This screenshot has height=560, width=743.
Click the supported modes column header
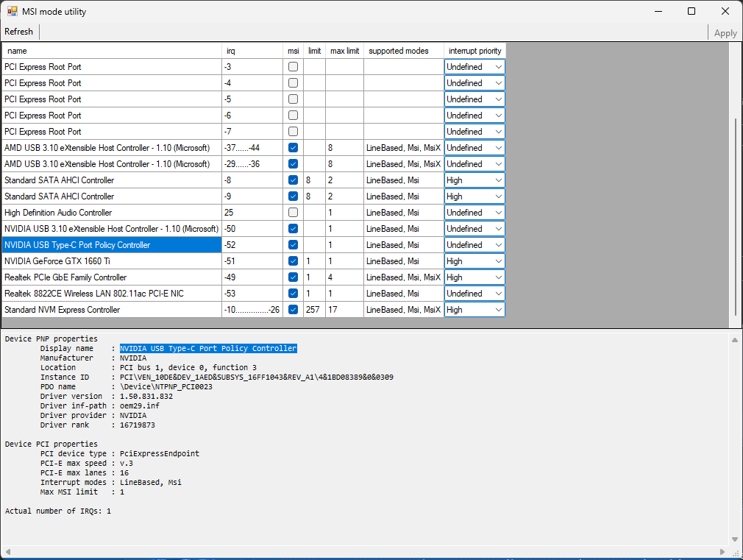point(404,51)
